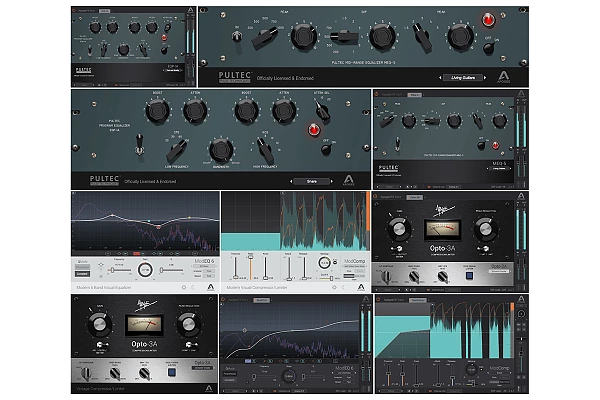Viewport: 600px width, 400px height.
Task: Click the Apogee logo on large MEQ-5 panel
Action: coord(504,77)
